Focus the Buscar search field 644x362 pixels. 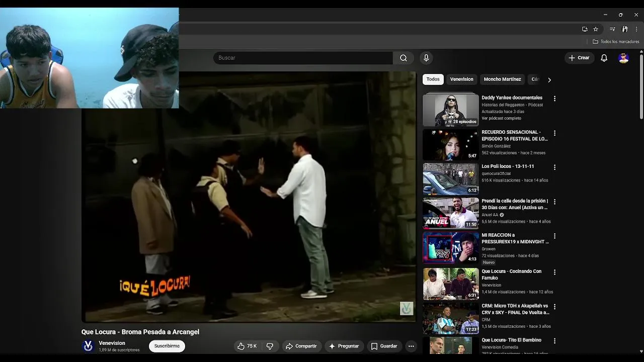pos(303,58)
